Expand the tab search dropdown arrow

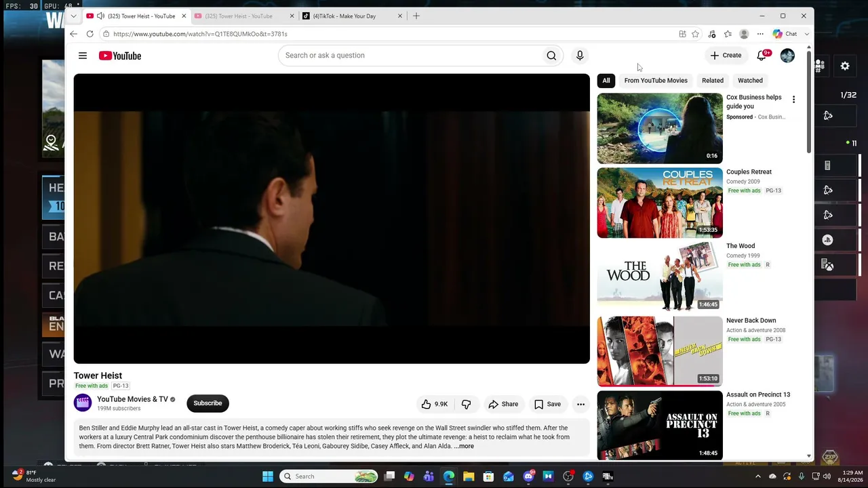coord(73,16)
